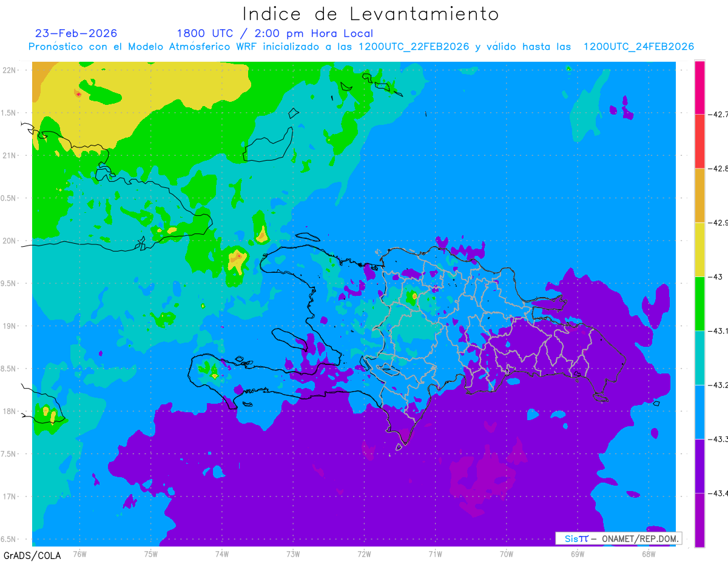Click the '21N' latitude label
The image size is (728, 562).
click(x=10, y=155)
